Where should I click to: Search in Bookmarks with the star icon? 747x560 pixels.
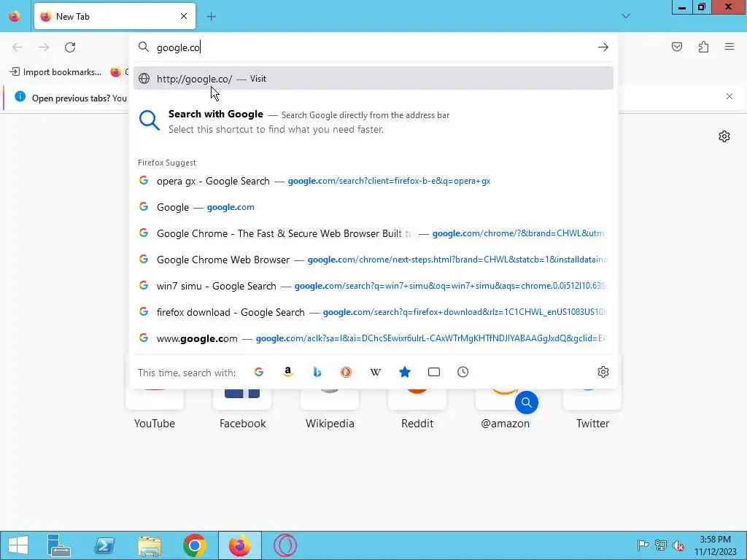tap(404, 372)
